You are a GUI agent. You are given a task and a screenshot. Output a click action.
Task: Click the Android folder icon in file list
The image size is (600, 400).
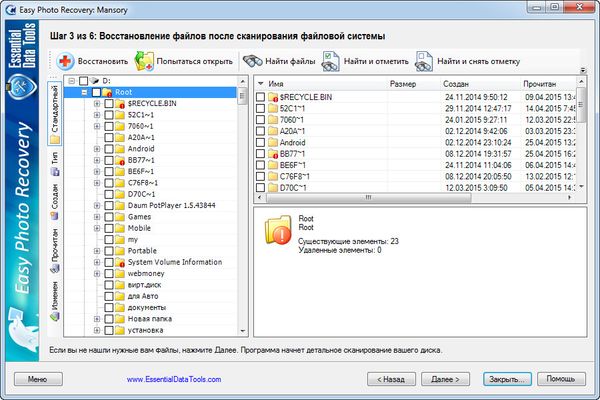(273, 142)
